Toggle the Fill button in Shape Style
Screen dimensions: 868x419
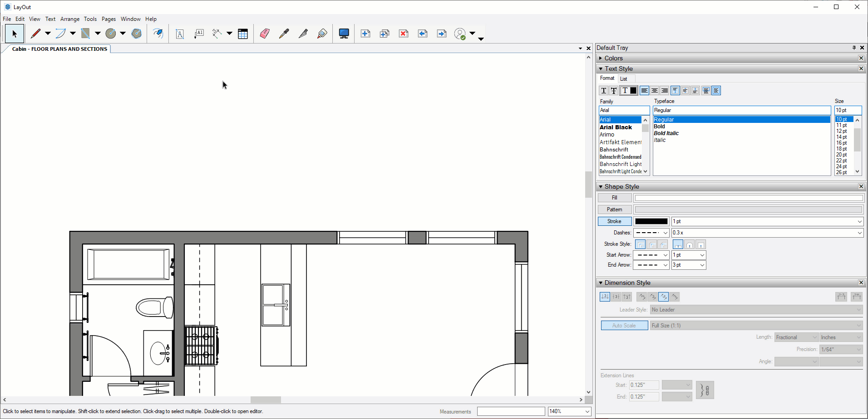pyautogui.click(x=615, y=198)
